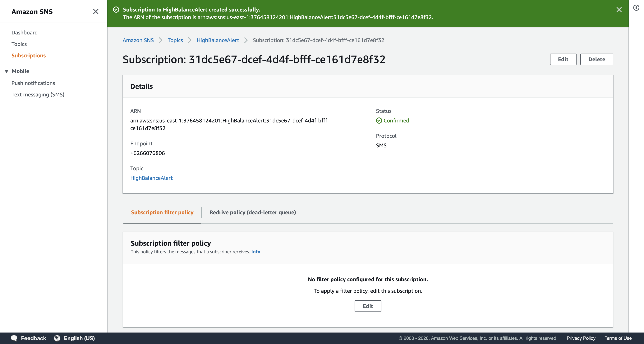This screenshot has width=644, height=344.
Task: Close the Amazon SNS navigation panel
Action: 96,11
